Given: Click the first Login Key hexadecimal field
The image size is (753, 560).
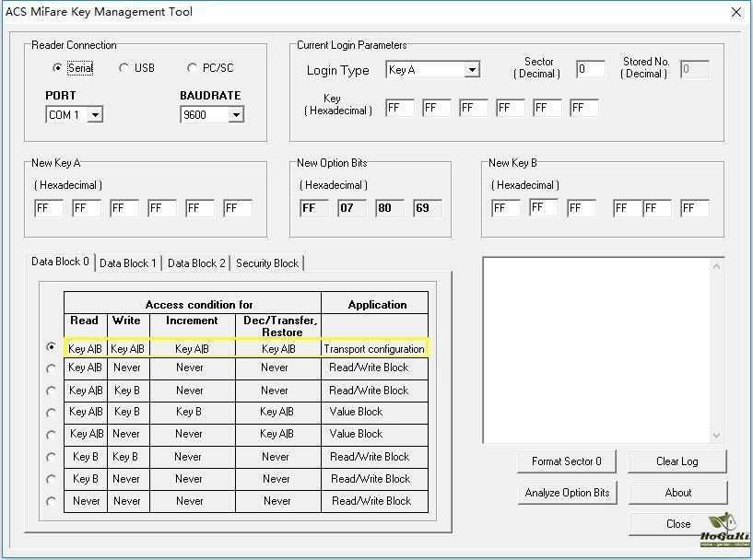Looking at the screenshot, I should click(x=399, y=108).
